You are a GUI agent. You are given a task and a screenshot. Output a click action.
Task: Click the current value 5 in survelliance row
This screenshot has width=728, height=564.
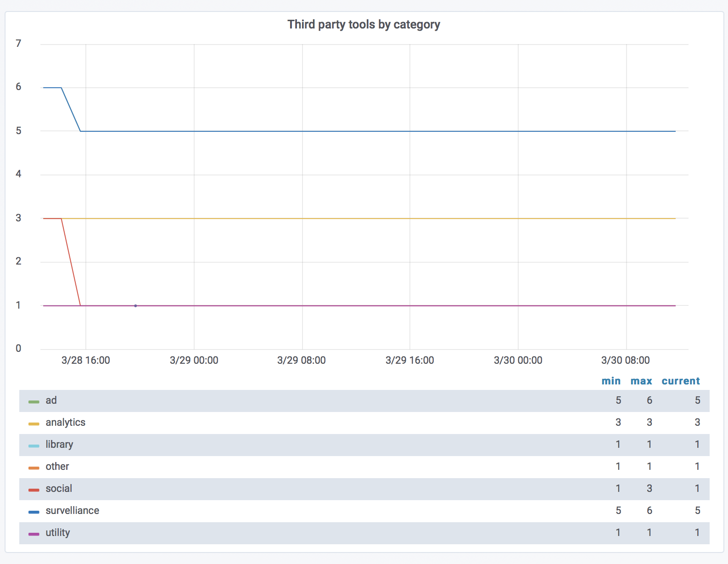pyautogui.click(x=697, y=511)
